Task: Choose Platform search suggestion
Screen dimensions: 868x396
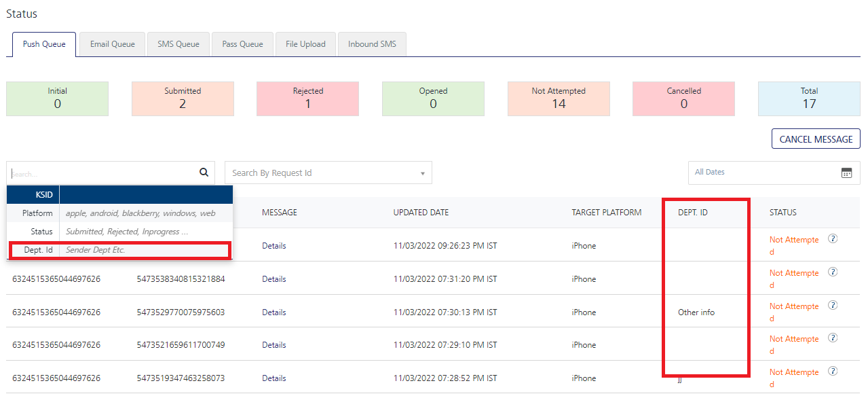Action: [x=119, y=213]
